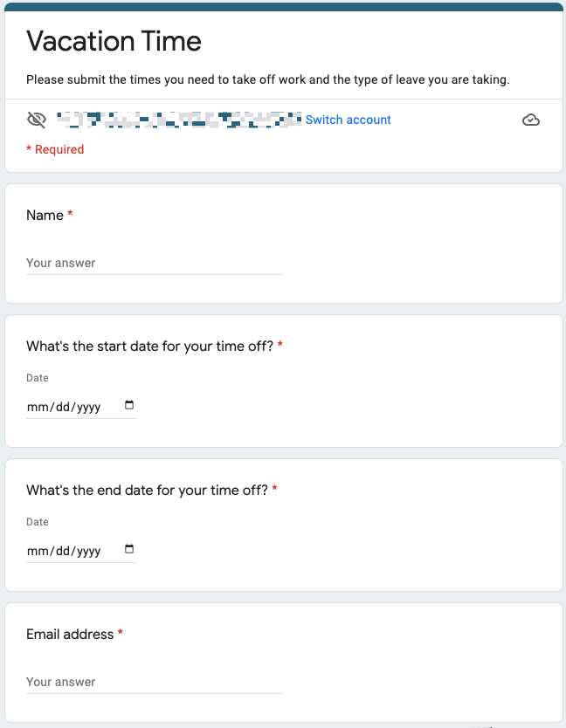This screenshot has width=566, height=728.
Task: Select the day part of start date
Action: [63, 407]
